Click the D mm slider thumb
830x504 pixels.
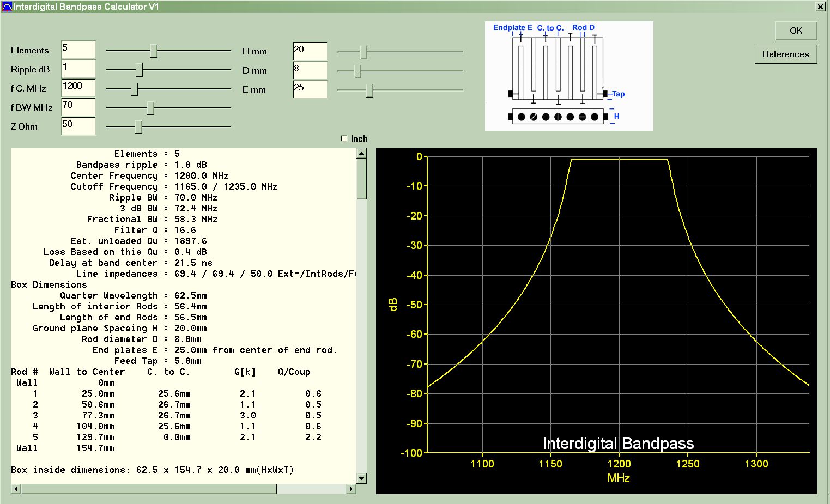(358, 71)
